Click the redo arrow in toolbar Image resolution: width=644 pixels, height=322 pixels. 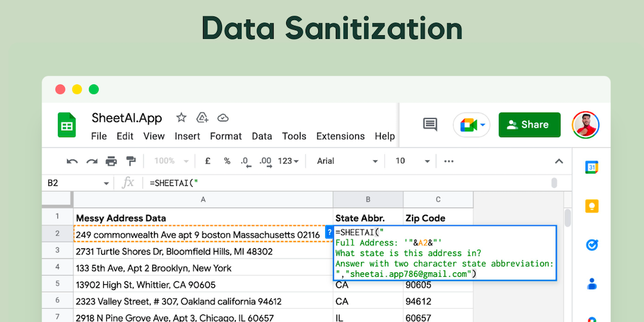click(x=92, y=161)
